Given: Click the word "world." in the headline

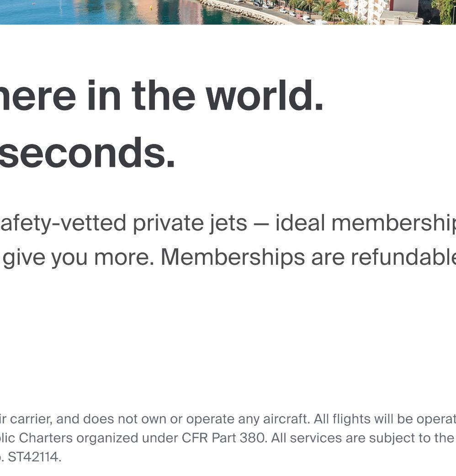Looking at the screenshot, I should point(265,96).
